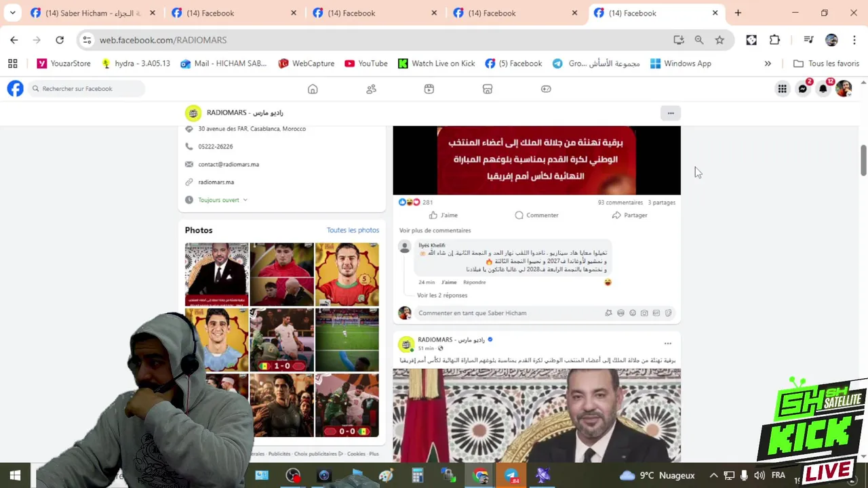The height and width of the screenshot is (488, 868).
Task: Click Répondre under Ilyes Khelifi's comment
Action: pos(474,283)
